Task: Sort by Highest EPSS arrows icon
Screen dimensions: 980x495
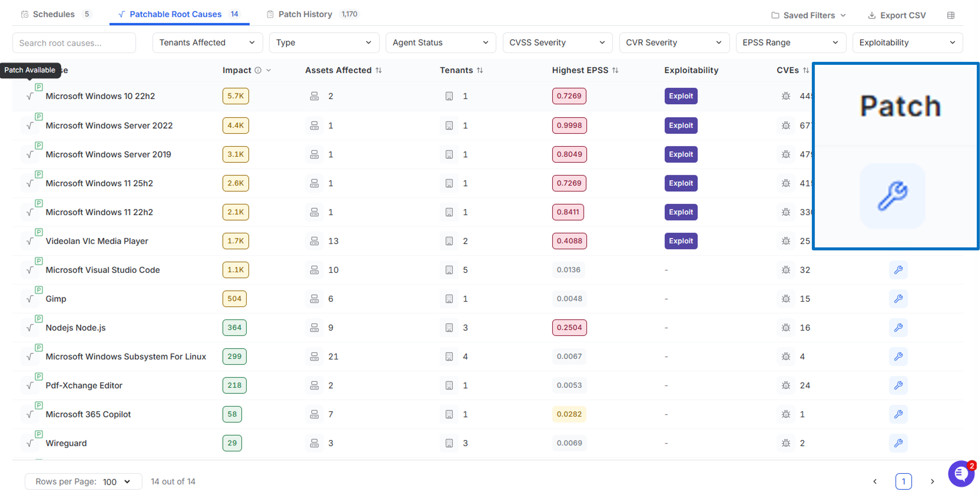Action: pos(615,70)
